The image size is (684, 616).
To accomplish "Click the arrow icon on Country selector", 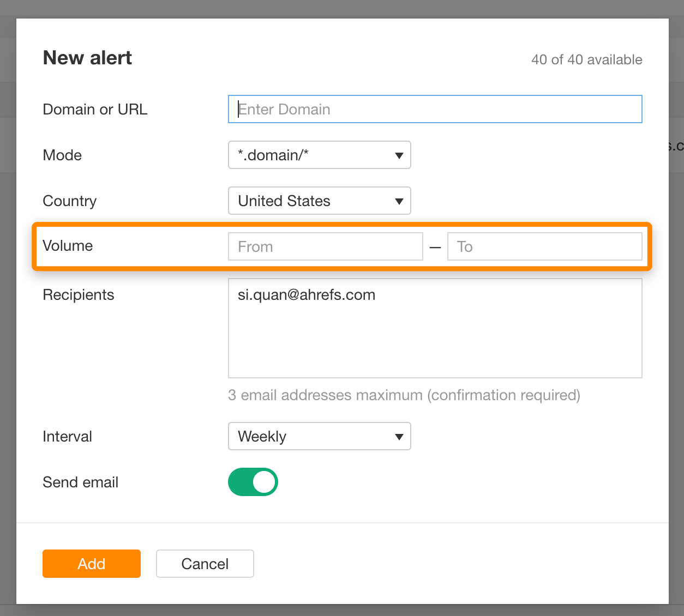I will [399, 202].
